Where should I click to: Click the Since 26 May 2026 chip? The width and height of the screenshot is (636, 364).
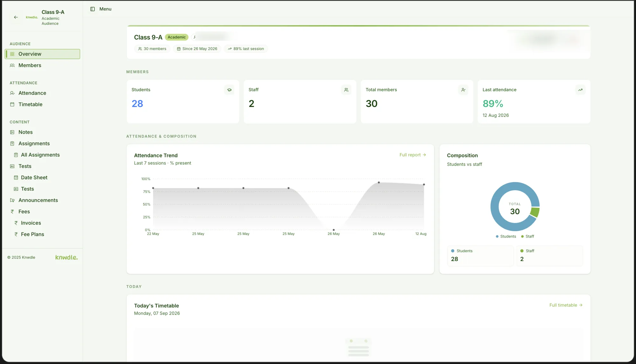(x=197, y=49)
